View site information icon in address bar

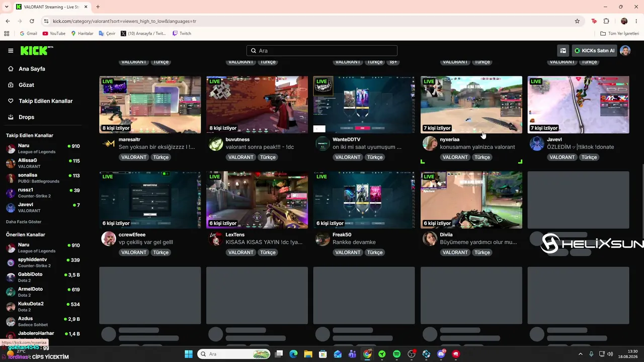[x=46, y=21]
